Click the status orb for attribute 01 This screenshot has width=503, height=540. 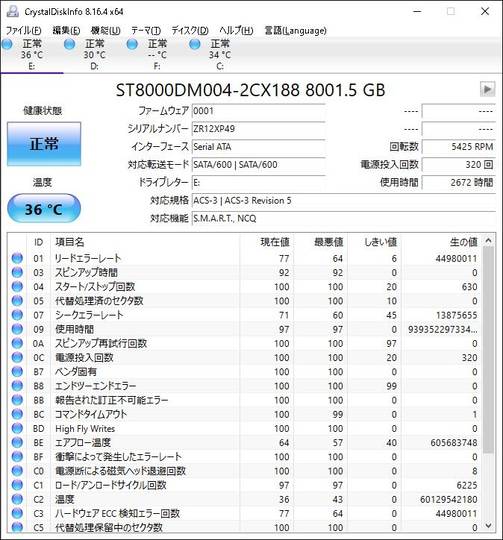point(17,258)
